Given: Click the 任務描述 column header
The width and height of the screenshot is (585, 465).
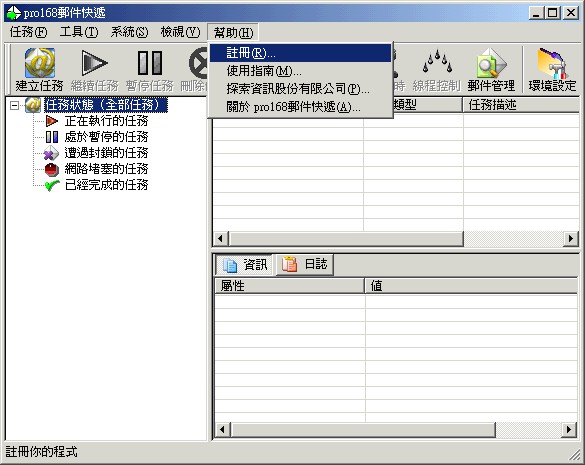Looking at the screenshot, I should click(x=521, y=105).
